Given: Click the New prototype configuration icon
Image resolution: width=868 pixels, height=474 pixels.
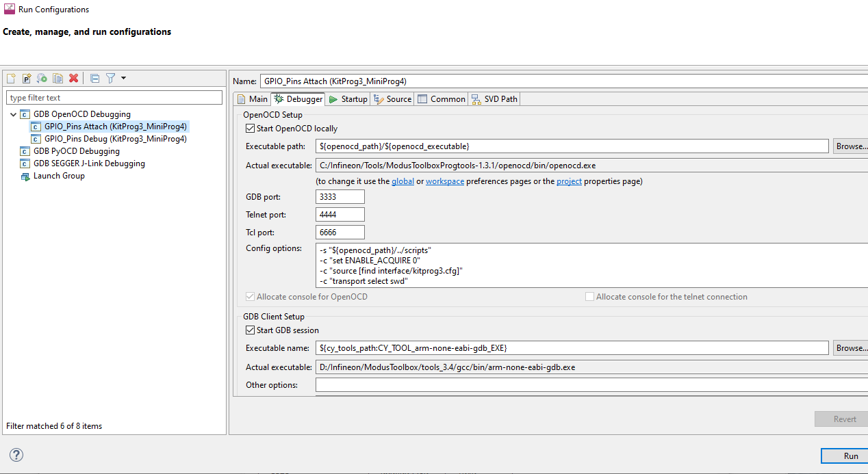Looking at the screenshot, I should point(27,79).
